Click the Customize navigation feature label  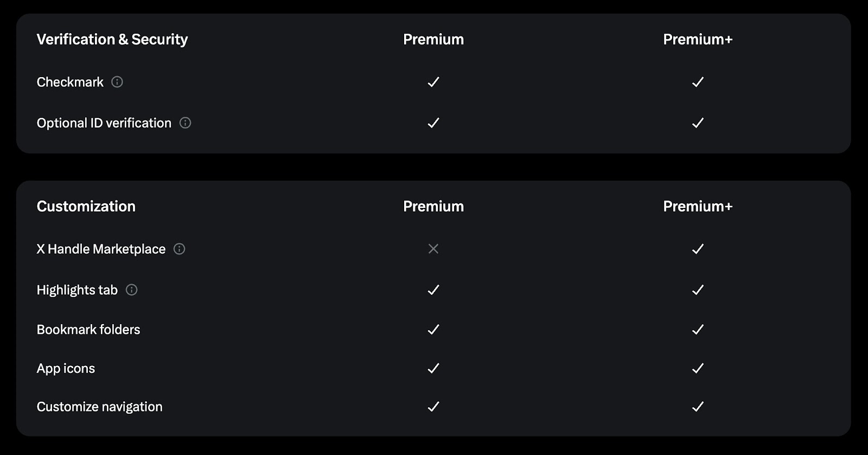(99, 407)
